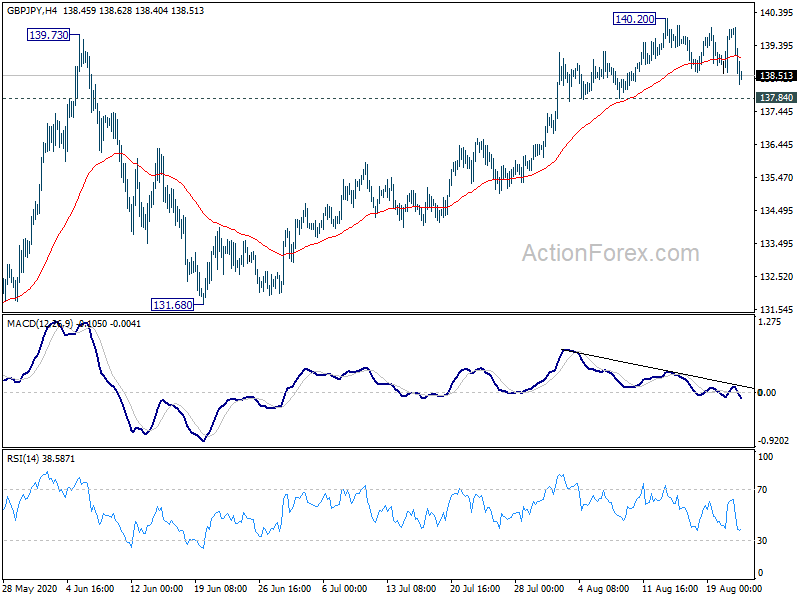Screen dimensions: 800x600
Task: Click the 28 May 2020 date label
Action: (29, 588)
